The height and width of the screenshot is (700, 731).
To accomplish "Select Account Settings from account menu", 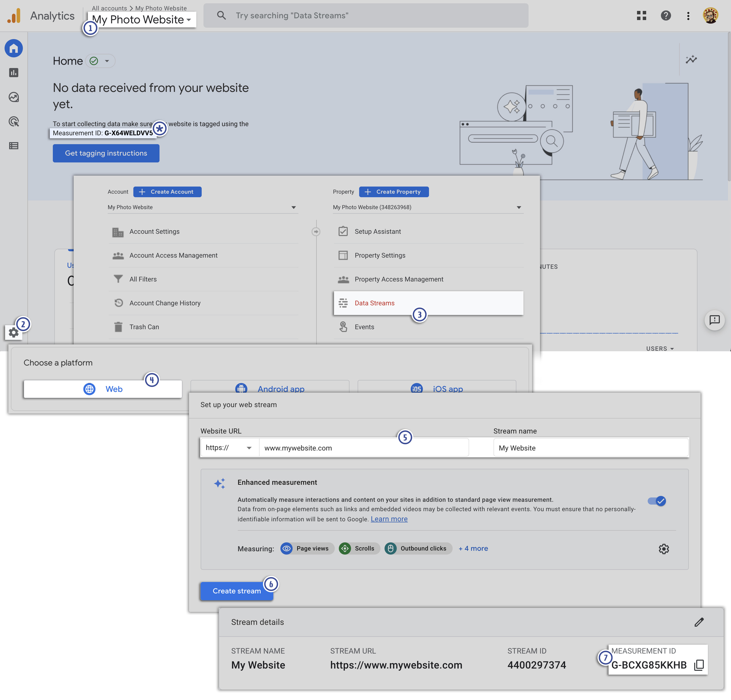I will pos(155,231).
